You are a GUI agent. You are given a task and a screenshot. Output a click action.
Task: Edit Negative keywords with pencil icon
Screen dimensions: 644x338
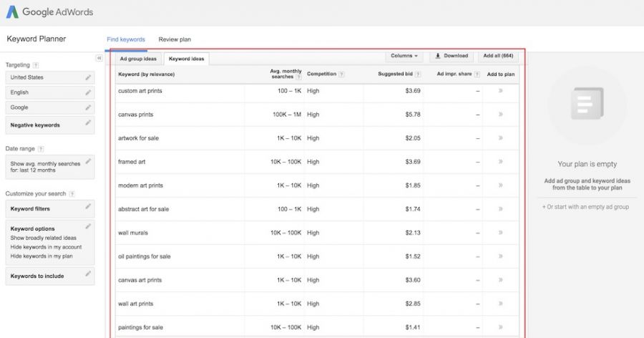click(88, 122)
